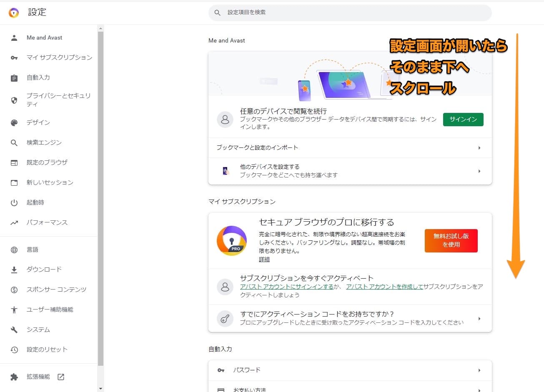The image size is (544, 392).
Task: Click the 無料お試し版を使用 button
Action: point(451,240)
